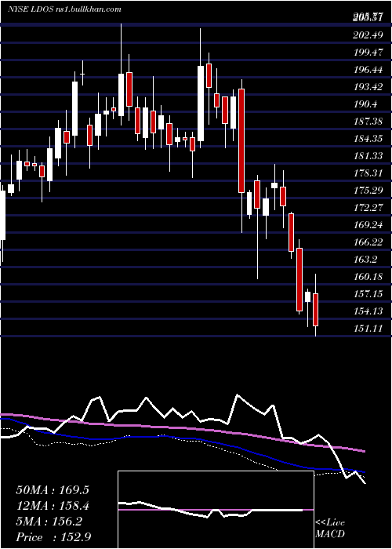Image resolution: width=392 pixels, height=549 pixels.
Task: Select the 175.29 price axis label
Action: click(x=369, y=191)
